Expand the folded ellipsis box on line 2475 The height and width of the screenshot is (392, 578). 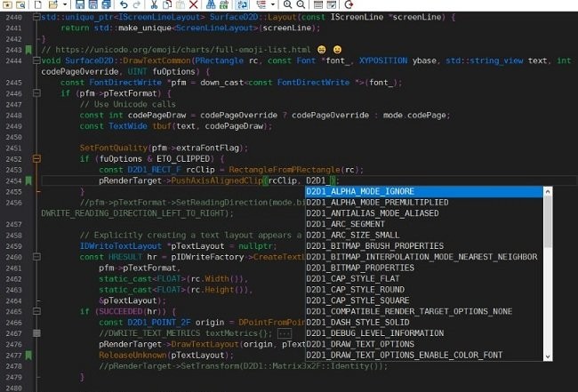coord(285,332)
